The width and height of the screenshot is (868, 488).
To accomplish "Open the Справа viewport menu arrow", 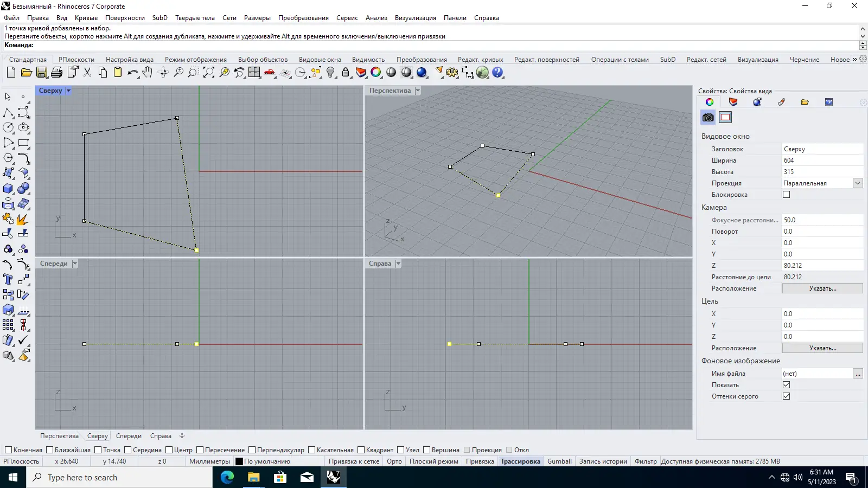I will tap(398, 264).
